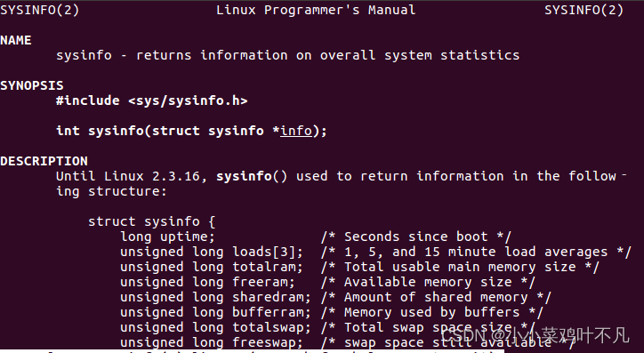The height and width of the screenshot is (353, 644).
Task: Click the 'unsigned long bufferram;' field
Action: pos(215,312)
